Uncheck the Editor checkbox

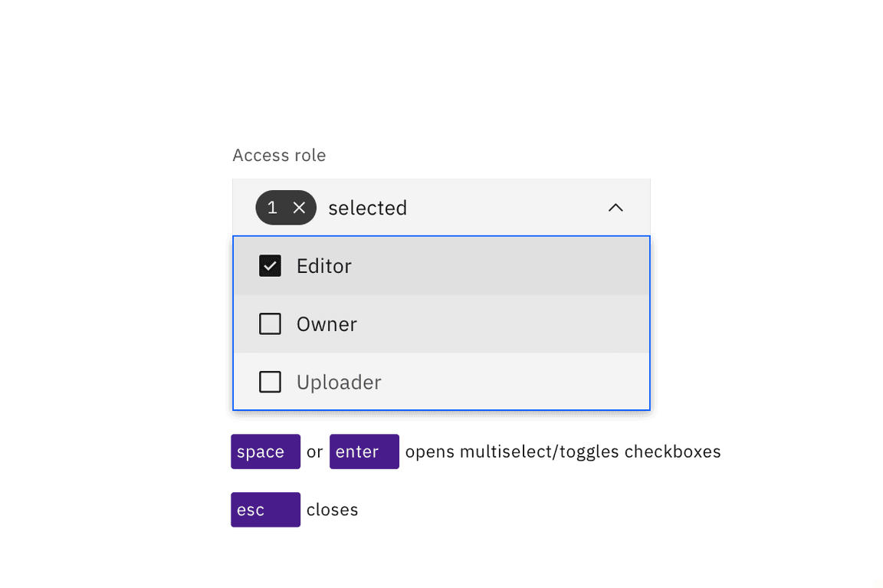point(270,266)
